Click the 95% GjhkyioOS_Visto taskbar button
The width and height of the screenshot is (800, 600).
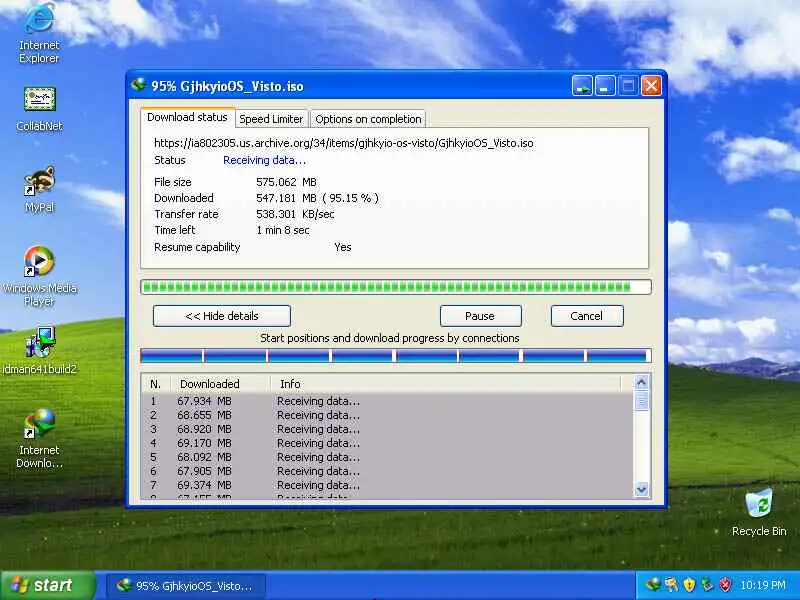click(186, 585)
